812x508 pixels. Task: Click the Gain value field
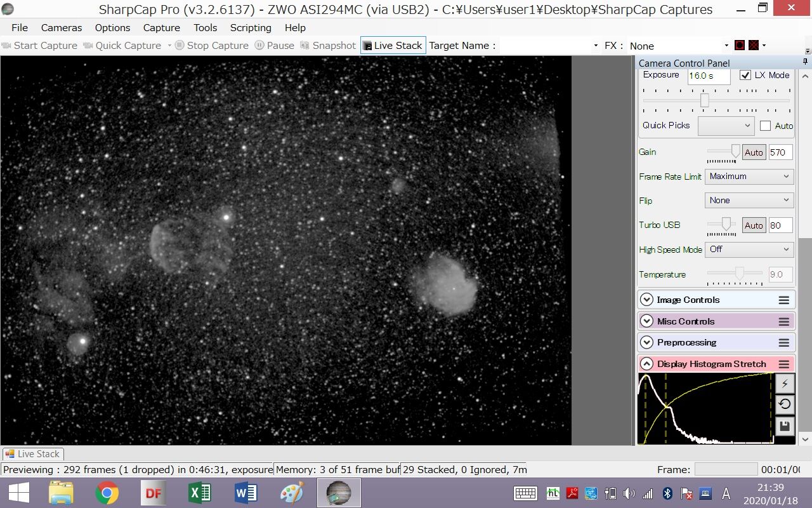click(780, 152)
